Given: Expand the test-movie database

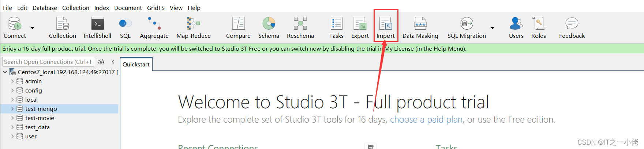Looking at the screenshot, I should [12, 118].
